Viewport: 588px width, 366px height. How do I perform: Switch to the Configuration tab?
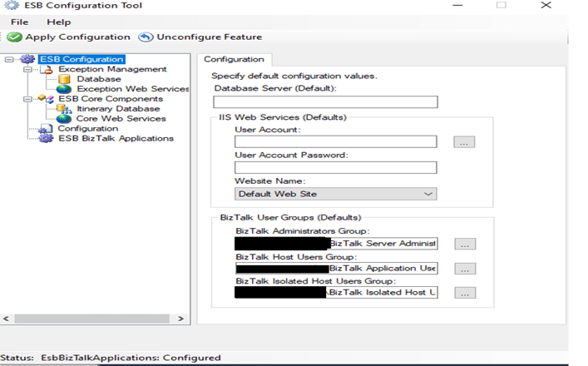pyautogui.click(x=234, y=59)
